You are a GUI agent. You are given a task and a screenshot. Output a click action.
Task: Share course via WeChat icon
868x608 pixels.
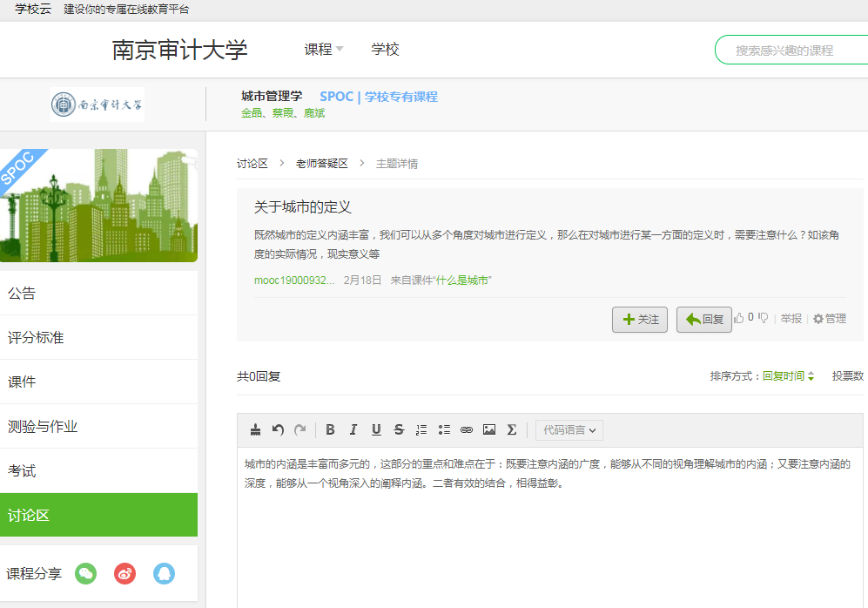pos(85,573)
